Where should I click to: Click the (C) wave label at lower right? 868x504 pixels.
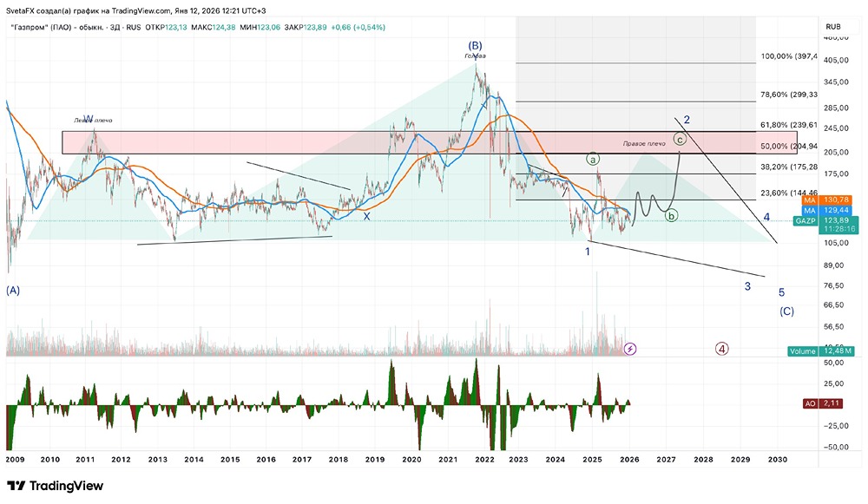click(x=786, y=311)
